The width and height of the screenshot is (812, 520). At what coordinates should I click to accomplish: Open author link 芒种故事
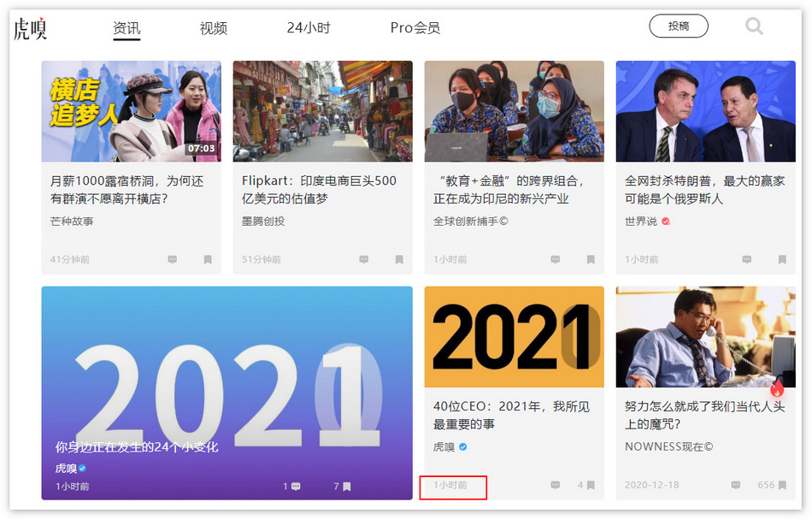pos(72,221)
